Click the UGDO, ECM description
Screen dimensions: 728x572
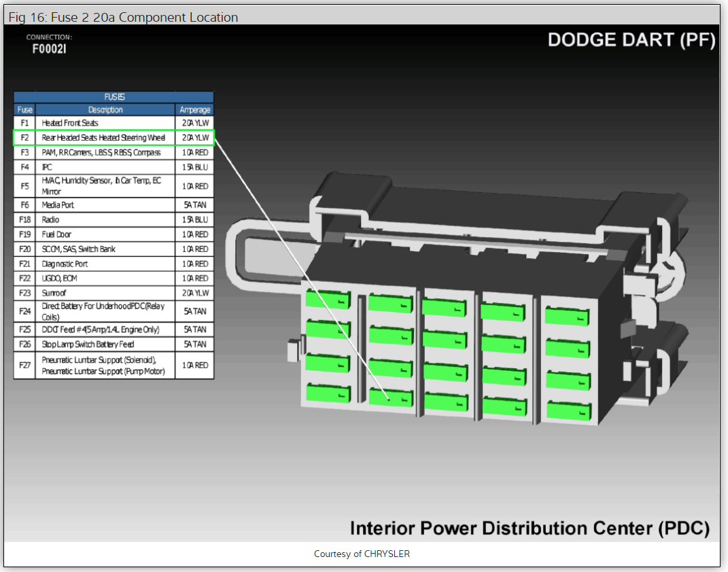(59, 279)
